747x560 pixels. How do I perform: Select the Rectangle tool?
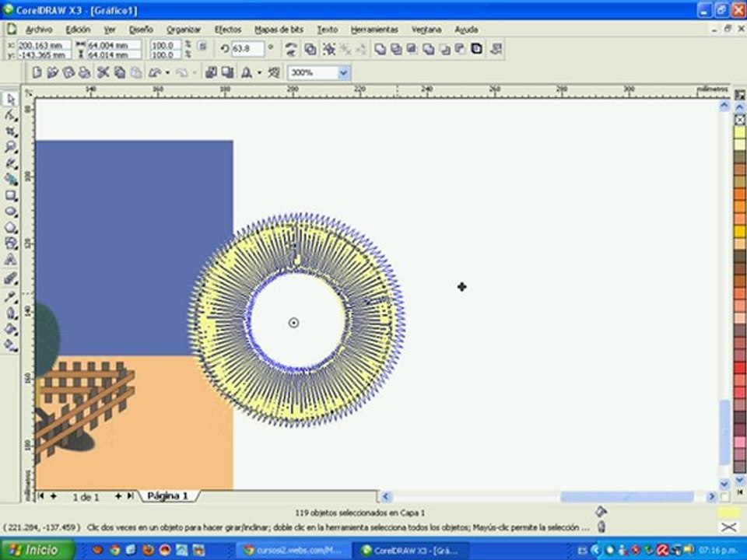(x=10, y=196)
